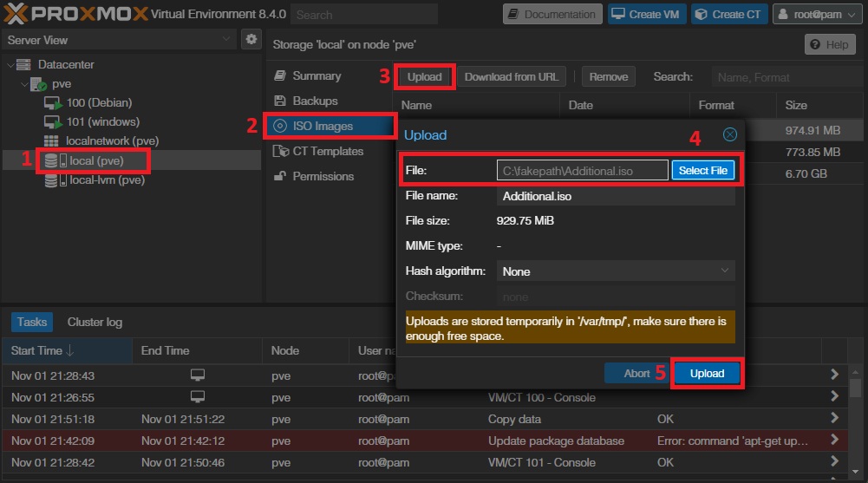Click the Create VM button
The height and width of the screenshot is (483, 868).
[x=647, y=15]
